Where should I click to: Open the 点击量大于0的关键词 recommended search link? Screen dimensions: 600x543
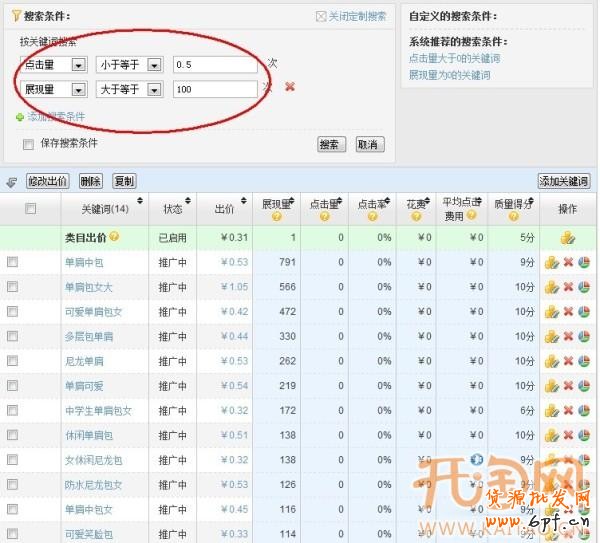(454, 59)
